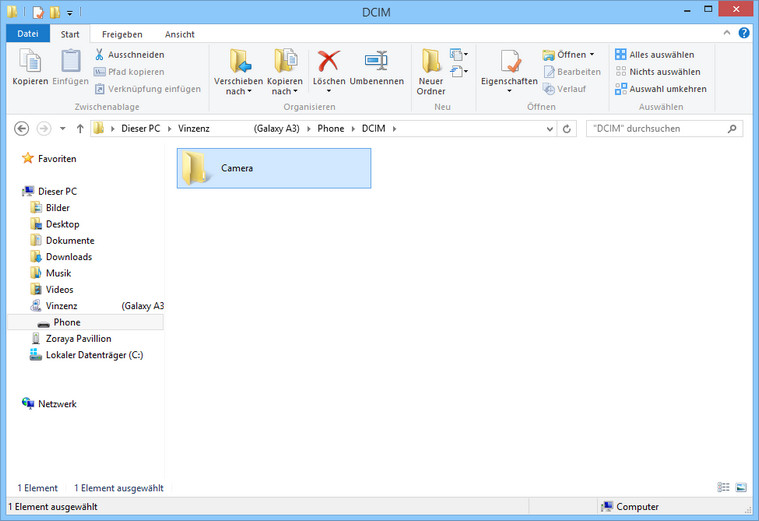Click Alles auswählen
759x521 pixels.
tap(654, 55)
